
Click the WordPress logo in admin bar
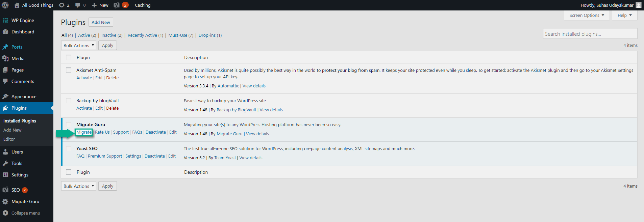[5, 5]
